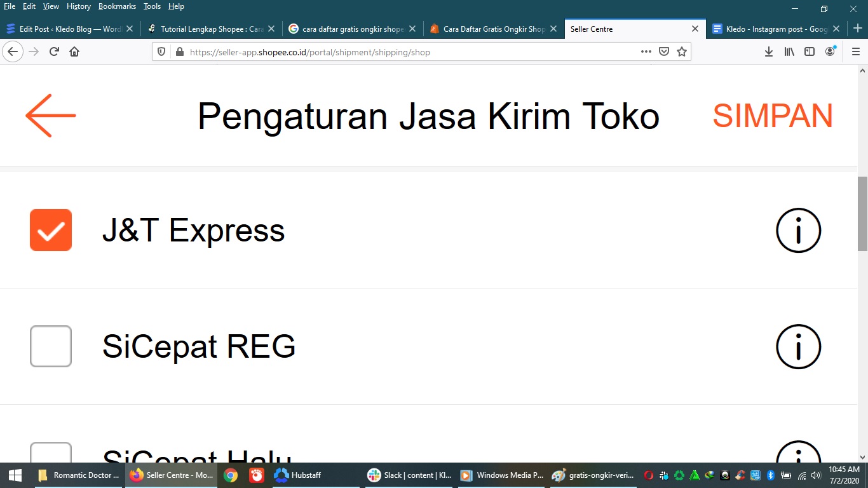Open Slack window from taskbar
Image resolution: width=868 pixels, height=488 pixels.
(410, 475)
